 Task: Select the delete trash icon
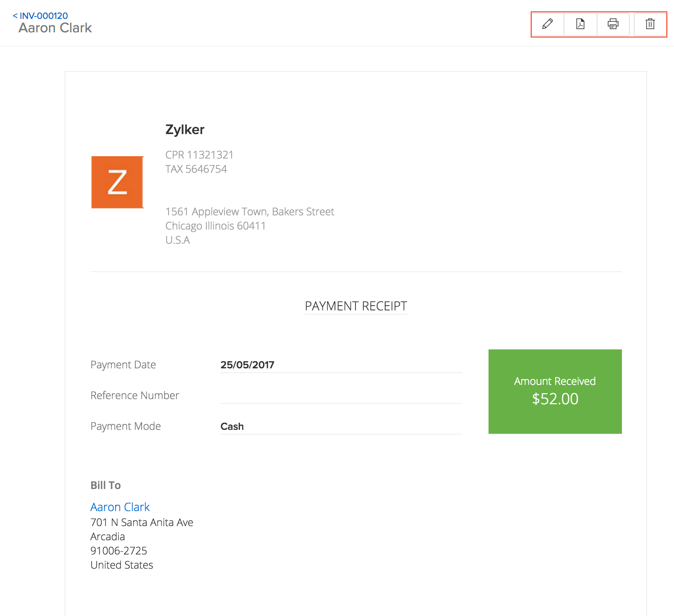[650, 24]
